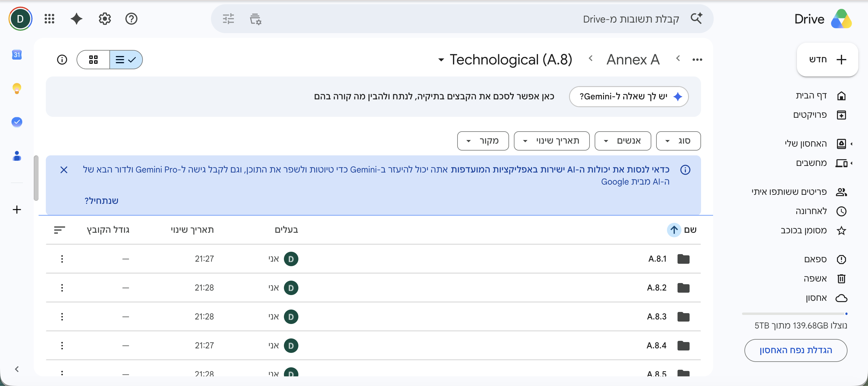Image resolution: width=868 pixels, height=386 pixels.
Task: Sort by שם name column header
Action: coord(690,230)
